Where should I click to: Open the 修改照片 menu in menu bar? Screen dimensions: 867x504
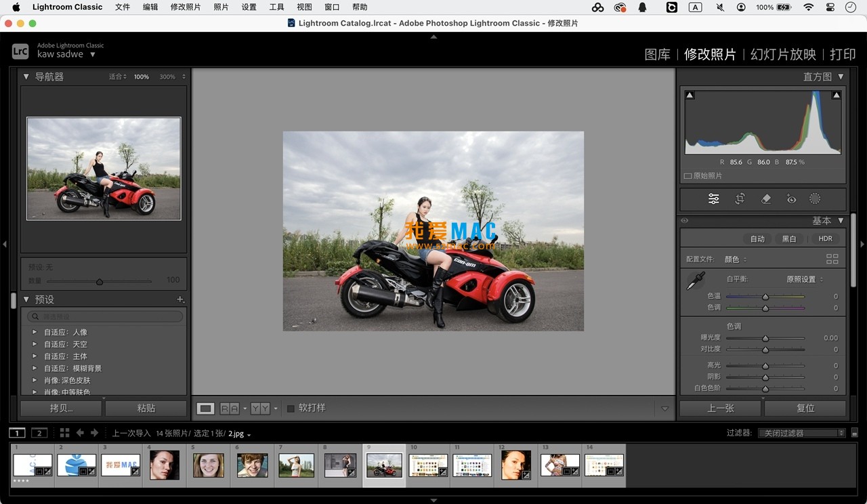pos(186,7)
